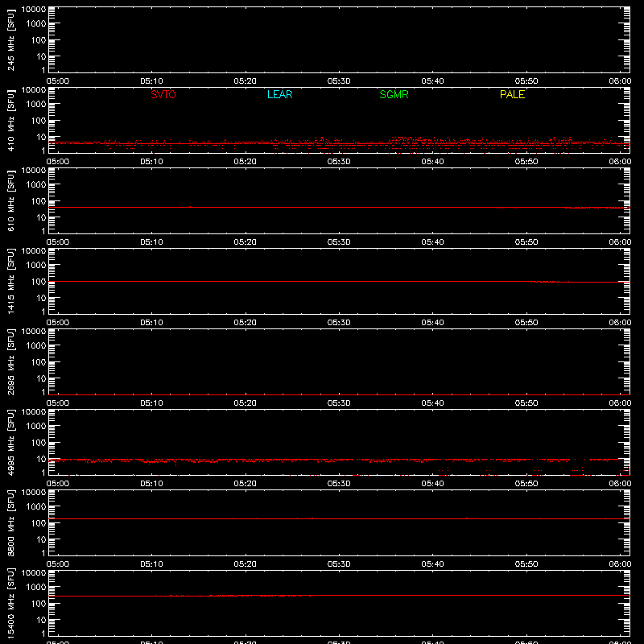Click 05:00 time label below 4995 MHz plot

(58, 484)
